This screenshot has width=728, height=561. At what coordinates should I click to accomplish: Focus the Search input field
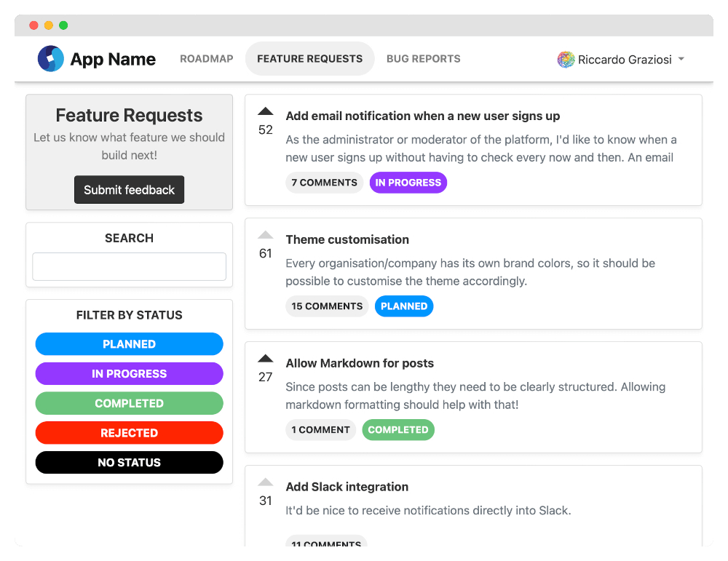point(129,266)
